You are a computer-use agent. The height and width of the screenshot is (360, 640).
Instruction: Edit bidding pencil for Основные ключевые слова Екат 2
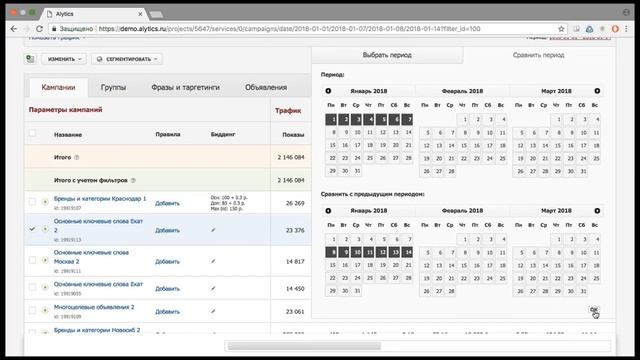213,230
